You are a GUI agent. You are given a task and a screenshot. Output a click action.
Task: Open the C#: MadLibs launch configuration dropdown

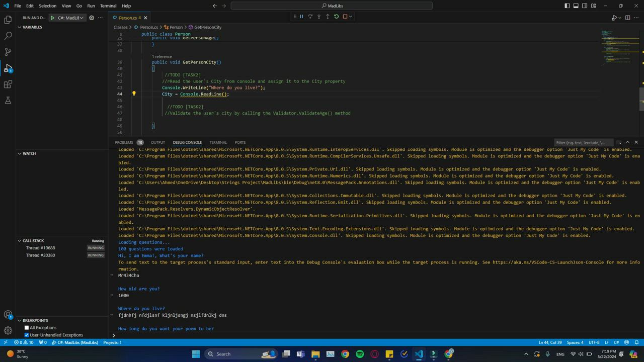(x=70, y=18)
